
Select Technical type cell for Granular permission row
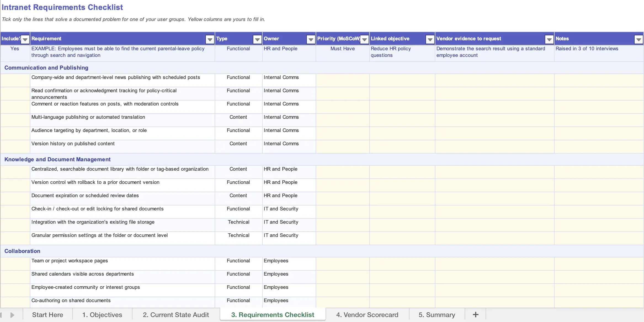click(238, 238)
